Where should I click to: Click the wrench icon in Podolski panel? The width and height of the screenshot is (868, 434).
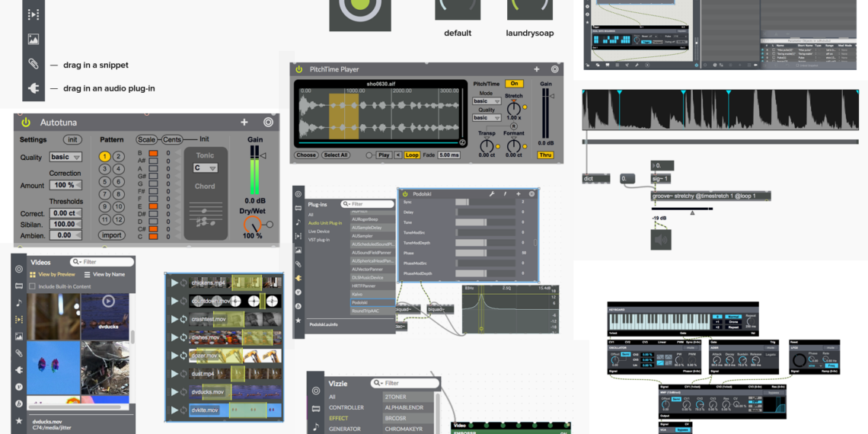(492, 194)
